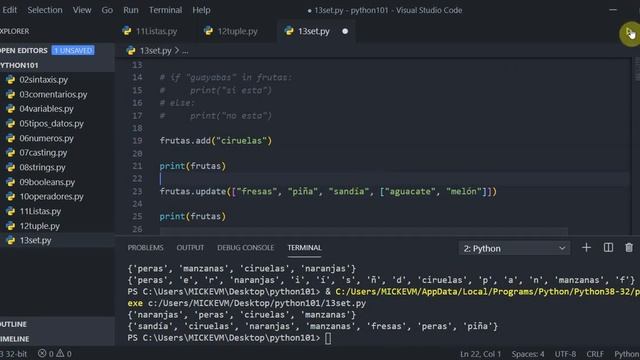Click Python icon beside 10operadores.py
640x360 pixels.
point(10,197)
